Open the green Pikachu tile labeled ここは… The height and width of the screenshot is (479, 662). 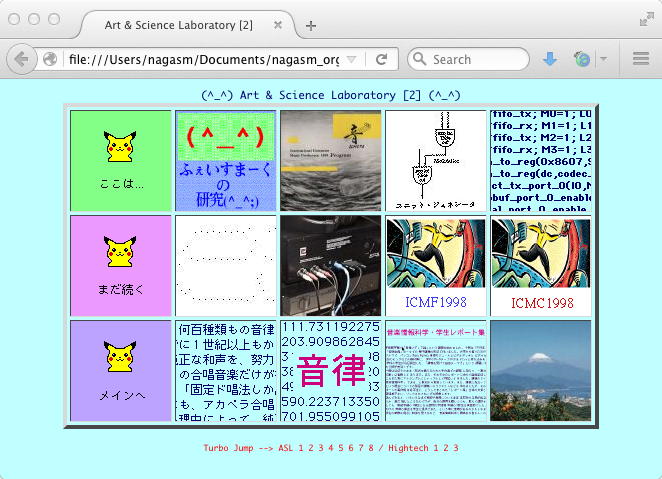121,160
